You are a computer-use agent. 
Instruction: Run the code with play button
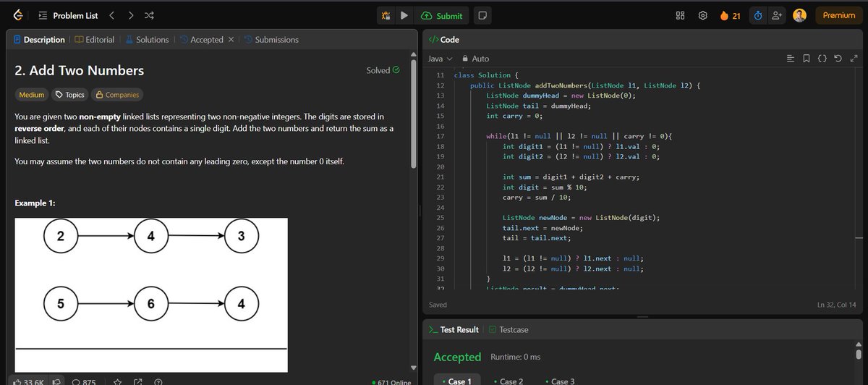point(405,15)
